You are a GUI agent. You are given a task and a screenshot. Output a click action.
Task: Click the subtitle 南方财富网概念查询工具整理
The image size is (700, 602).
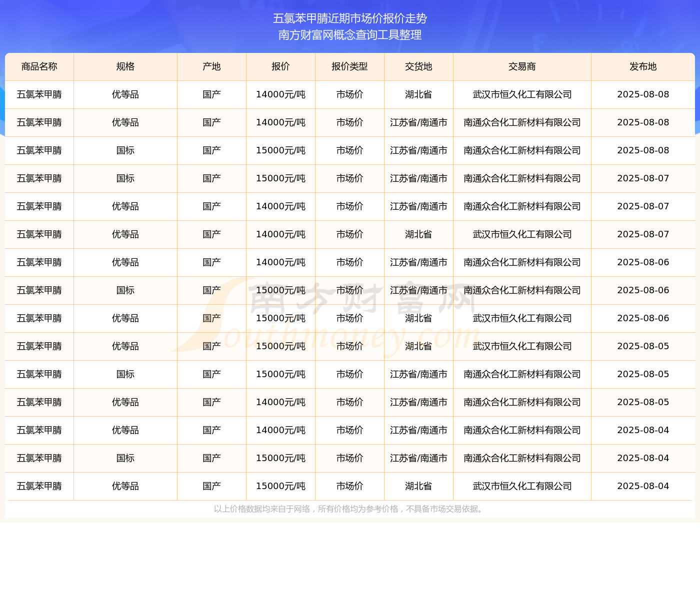coord(350,35)
